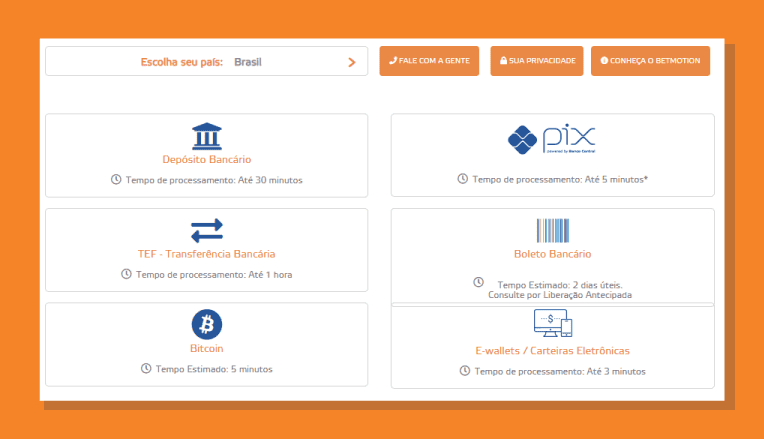This screenshot has width=764, height=439.
Task: Click the clock icon beside Até 5 minutos
Action: click(462, 179)
